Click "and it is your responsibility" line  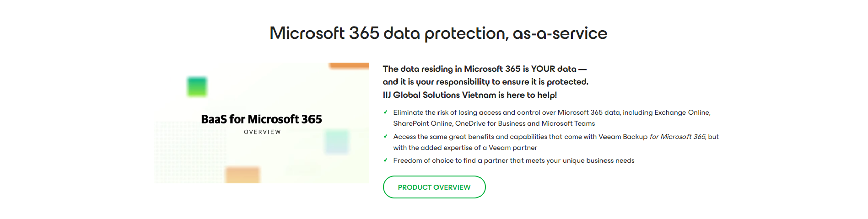coord(485,82)
